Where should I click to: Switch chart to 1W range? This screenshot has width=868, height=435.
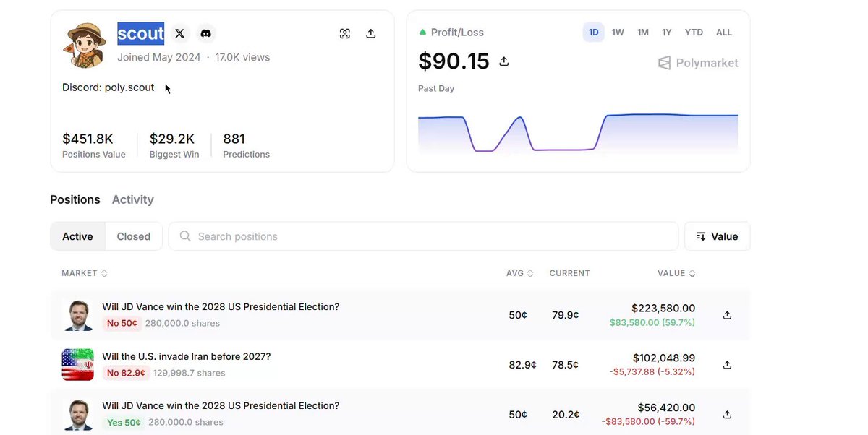(618, 33)
